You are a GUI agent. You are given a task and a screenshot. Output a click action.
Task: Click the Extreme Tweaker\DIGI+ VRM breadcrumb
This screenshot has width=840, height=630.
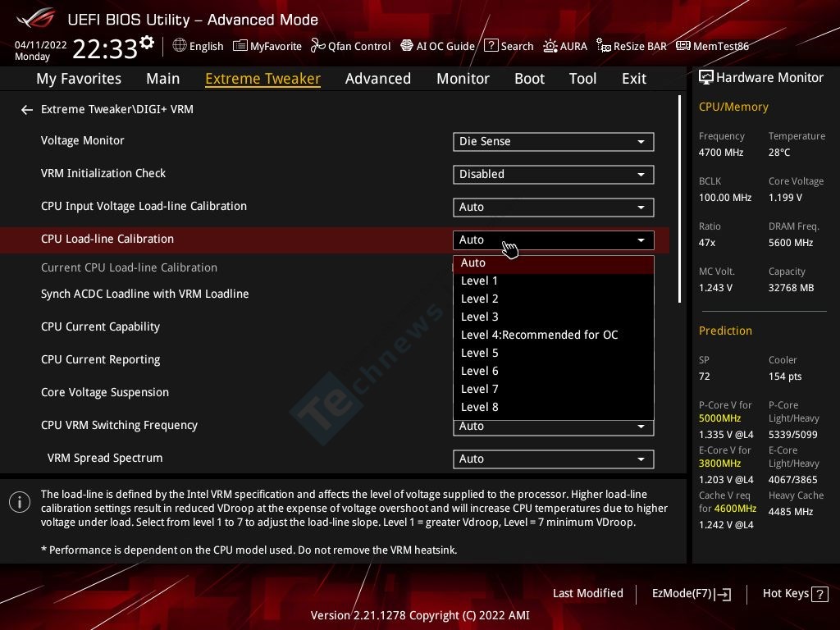(x=116, y=110)
